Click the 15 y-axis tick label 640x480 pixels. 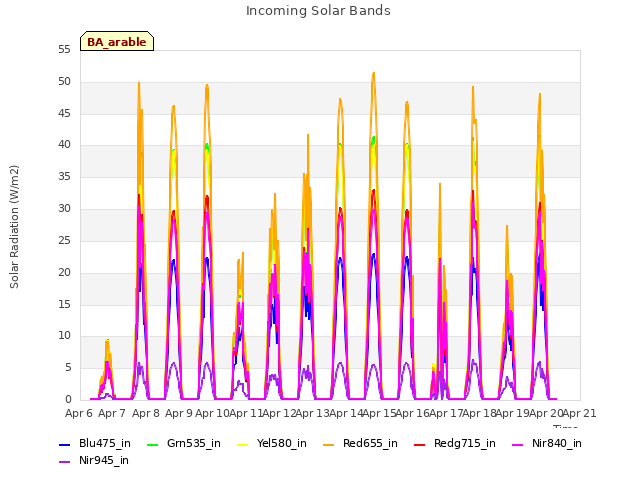click(64, 304)
